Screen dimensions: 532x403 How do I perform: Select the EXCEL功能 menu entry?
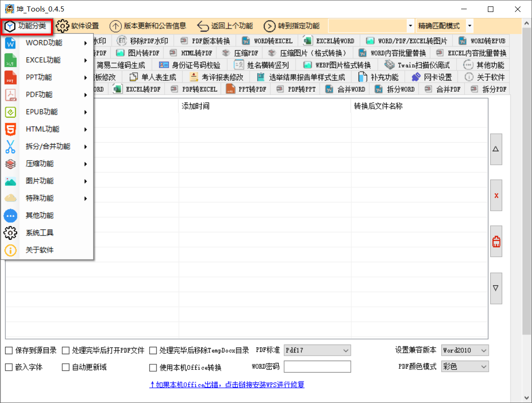coord(47,60)
